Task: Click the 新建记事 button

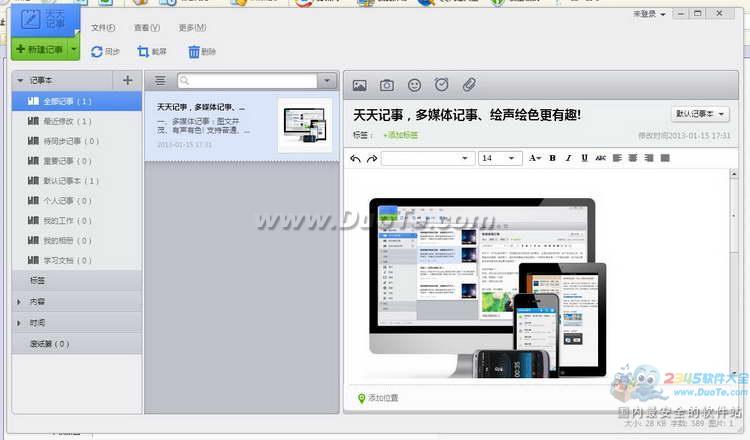Action: tap(40, 49)
